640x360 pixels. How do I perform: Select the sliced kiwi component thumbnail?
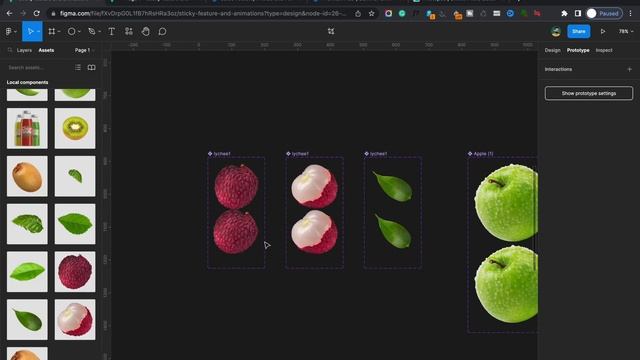point(75,128)
